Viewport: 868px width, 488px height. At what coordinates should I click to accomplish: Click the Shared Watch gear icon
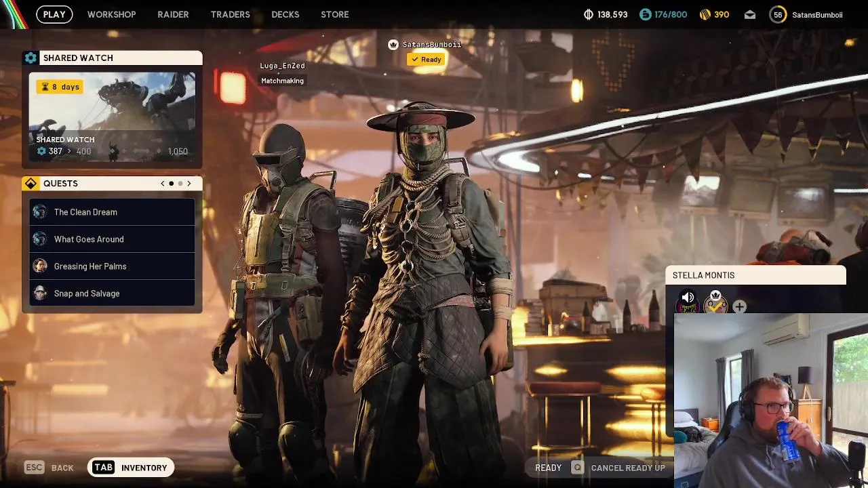click(x=31, y=58)
